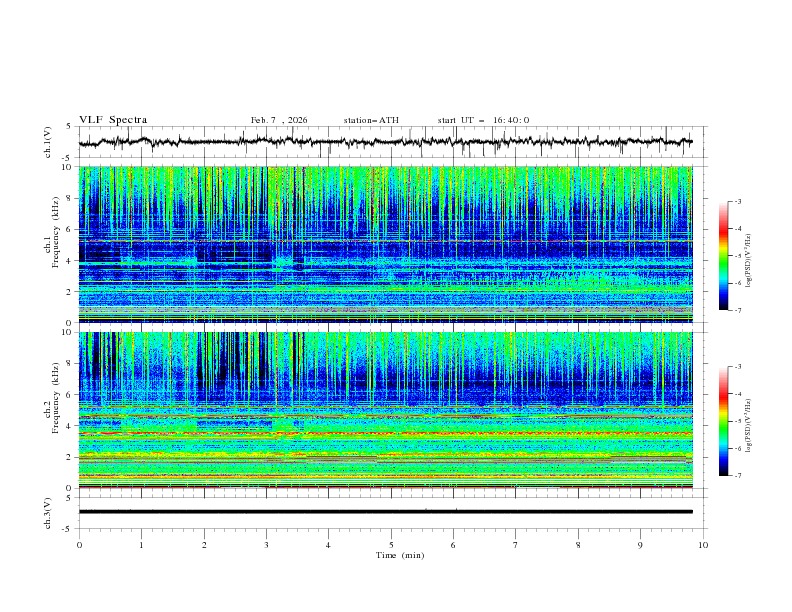The height and width of the screenshot is (612, 792).
Task: Click time axis tick label "7"
Action: pos(516,545)
